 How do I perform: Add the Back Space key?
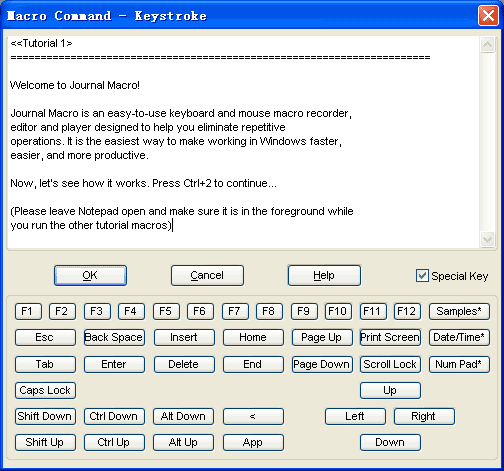tap(114, 337)
